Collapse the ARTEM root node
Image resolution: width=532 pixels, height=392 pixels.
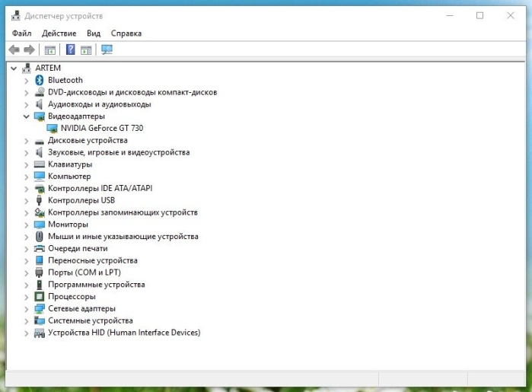(14, 69)
